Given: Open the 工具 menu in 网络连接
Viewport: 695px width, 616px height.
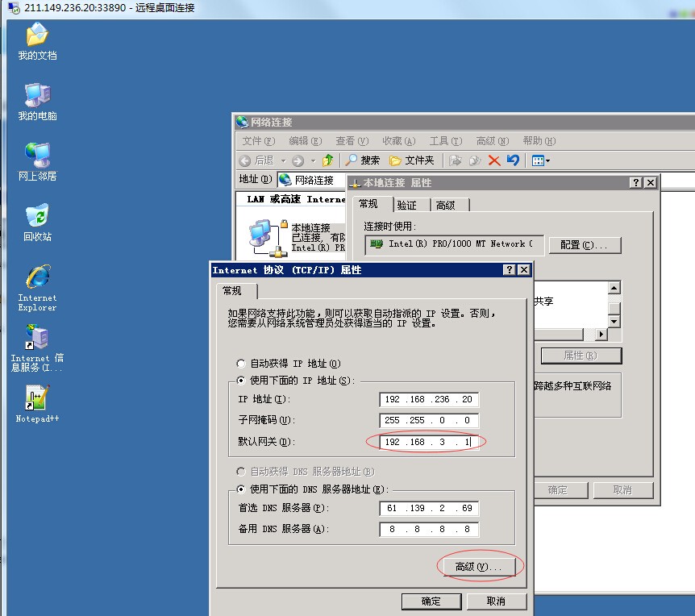Looking at the screenshot, I should click(x=443, y=141).
